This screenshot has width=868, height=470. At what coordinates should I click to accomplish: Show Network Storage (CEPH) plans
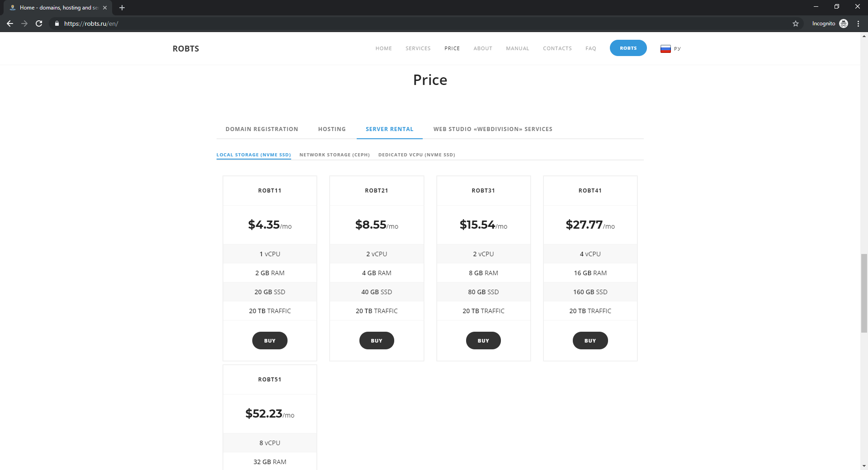[x=335, y=155]
